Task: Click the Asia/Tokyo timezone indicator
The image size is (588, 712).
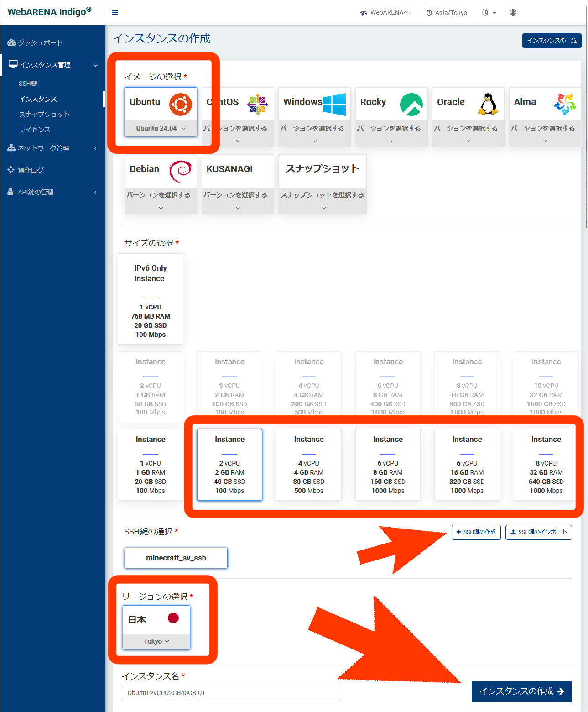Action: tap(447, 13)
